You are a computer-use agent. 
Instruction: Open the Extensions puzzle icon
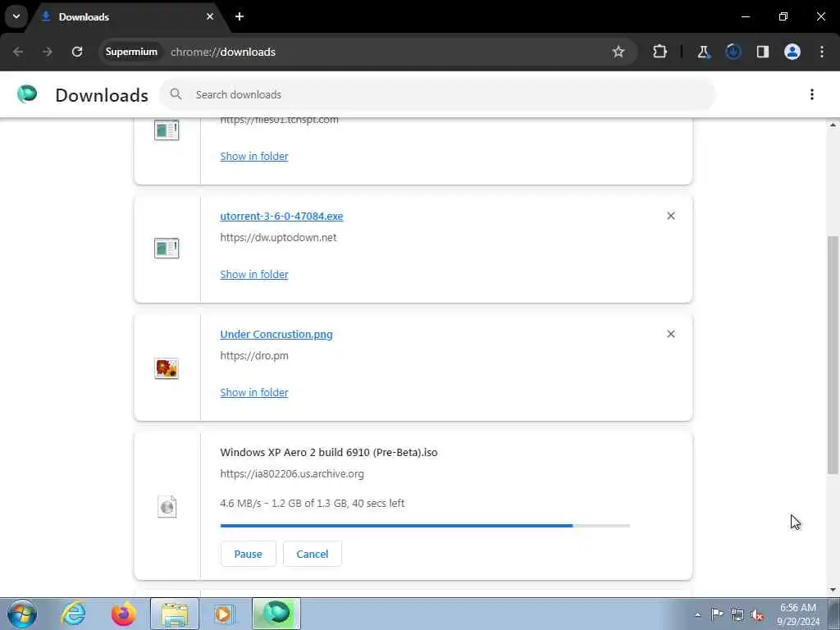click(x=660, y=52)
